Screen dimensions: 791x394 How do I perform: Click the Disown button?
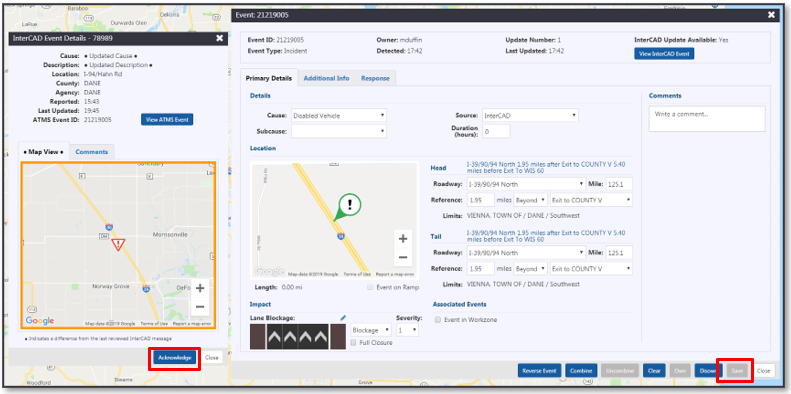point(708,371)
